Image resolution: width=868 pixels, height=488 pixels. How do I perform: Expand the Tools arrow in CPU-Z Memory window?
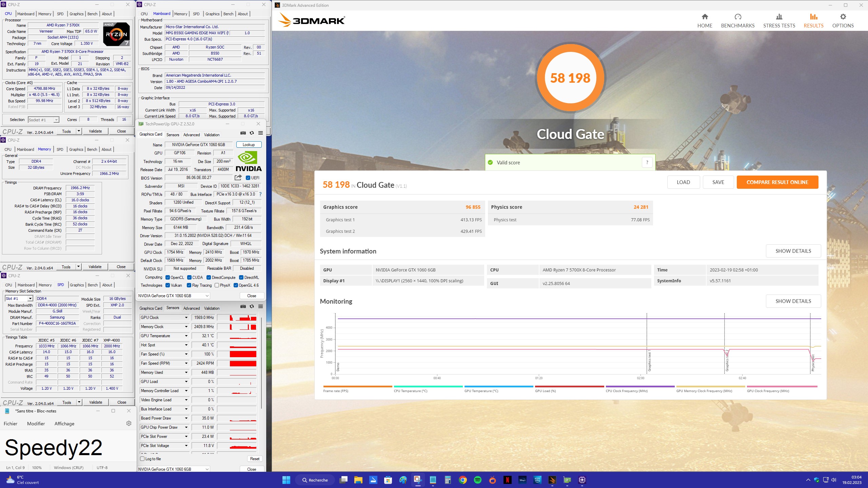(78, 267)
